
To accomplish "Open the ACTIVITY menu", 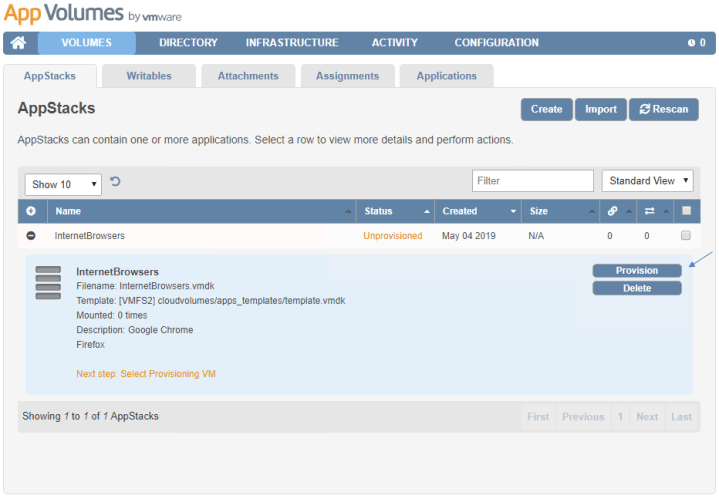I will click(395, 43).
